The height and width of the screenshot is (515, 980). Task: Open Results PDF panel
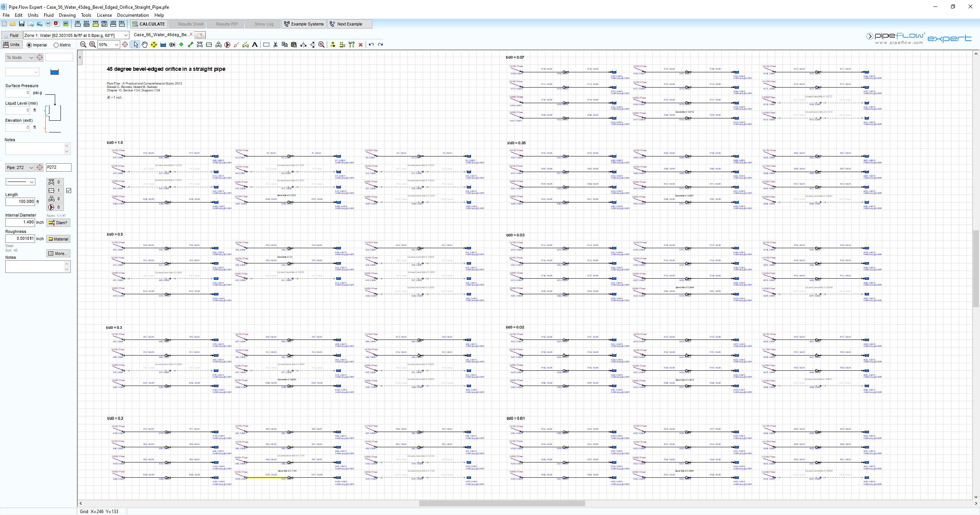[x=226, y=24]
